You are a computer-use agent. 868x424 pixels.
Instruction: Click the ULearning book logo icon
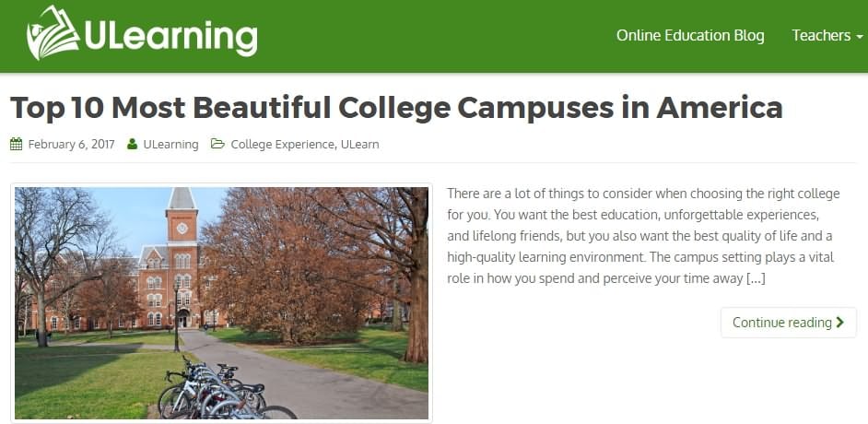point(53,33)
